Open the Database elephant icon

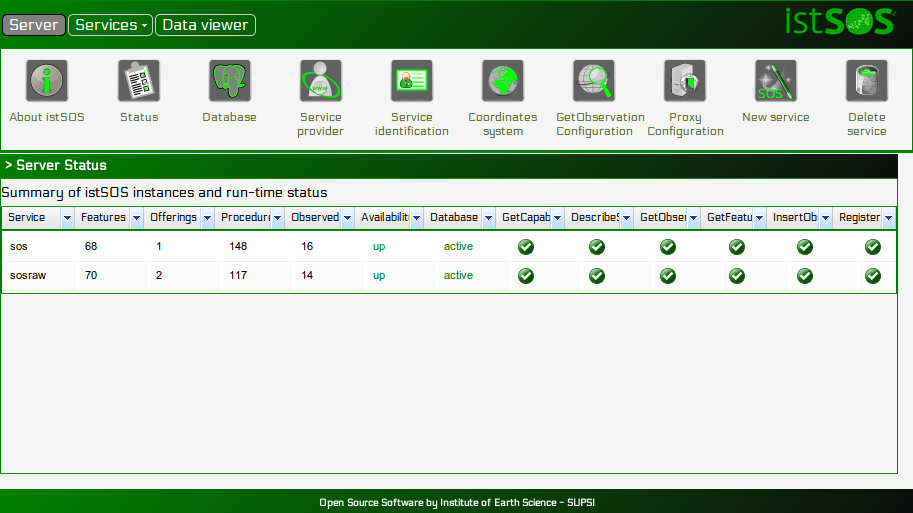coord(229,80)
